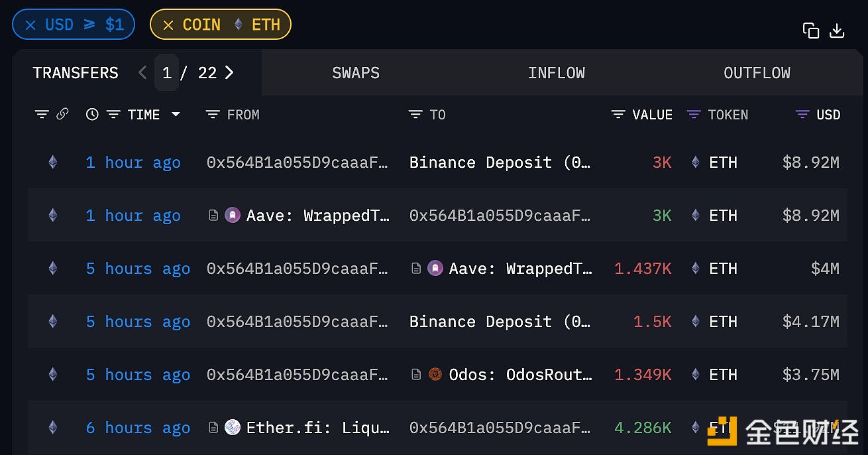Remove the COIN ETH filter
Viewport: 868px width, 455px height.
pyautogui.click(x=168, y=25)
